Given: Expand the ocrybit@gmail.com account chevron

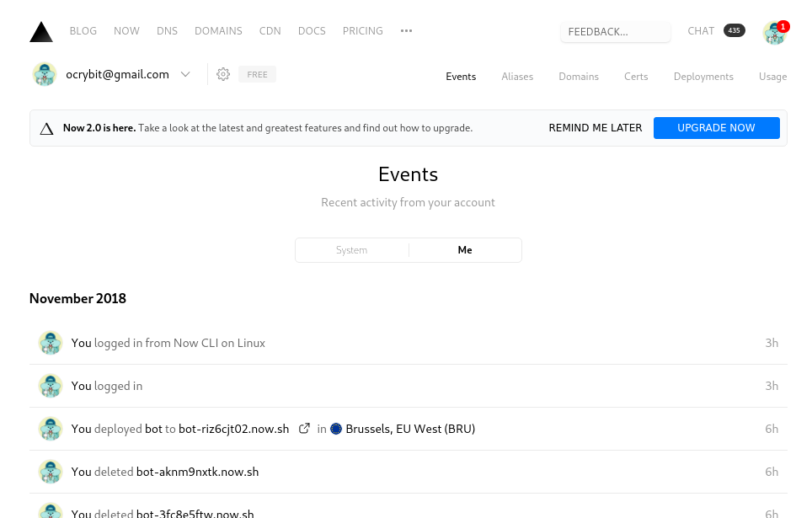Looking at the screenshot, I should click(x=185, y=74).
